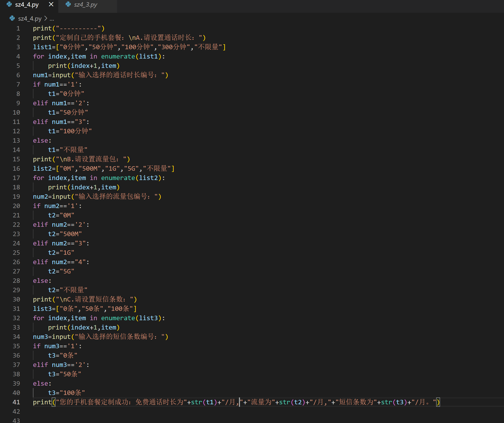Click the t1="不限量" assignment on line 14

coord(68,150)
